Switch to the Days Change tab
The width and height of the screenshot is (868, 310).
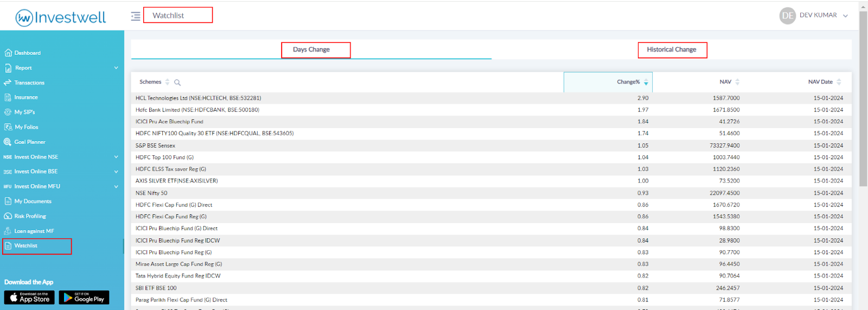tap(311, 49)
